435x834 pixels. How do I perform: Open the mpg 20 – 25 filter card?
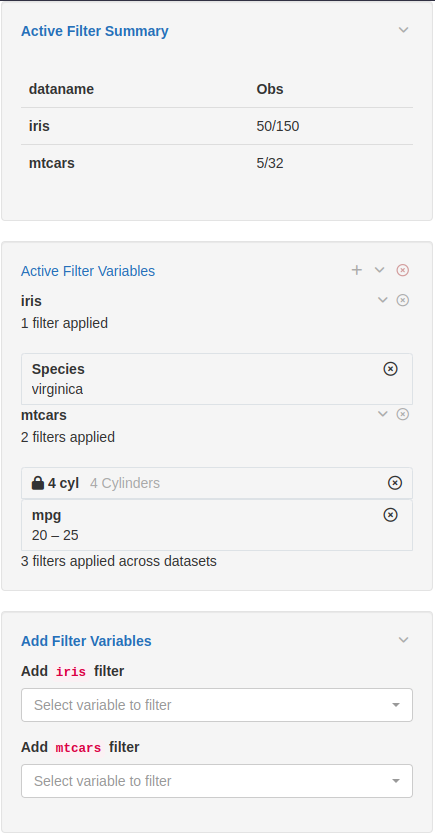tap(217, 525)
